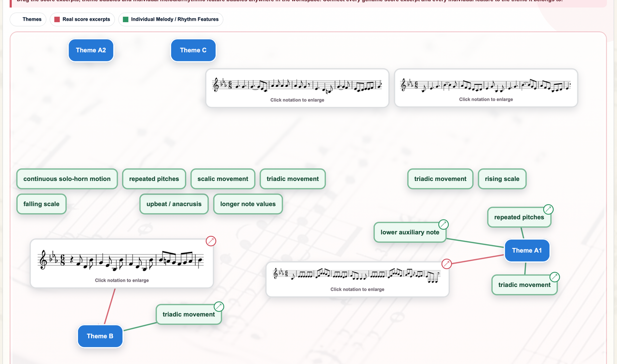Click enlarge caption under Theme B's excerpt
617x364 pixels.
tap(122, 280)
